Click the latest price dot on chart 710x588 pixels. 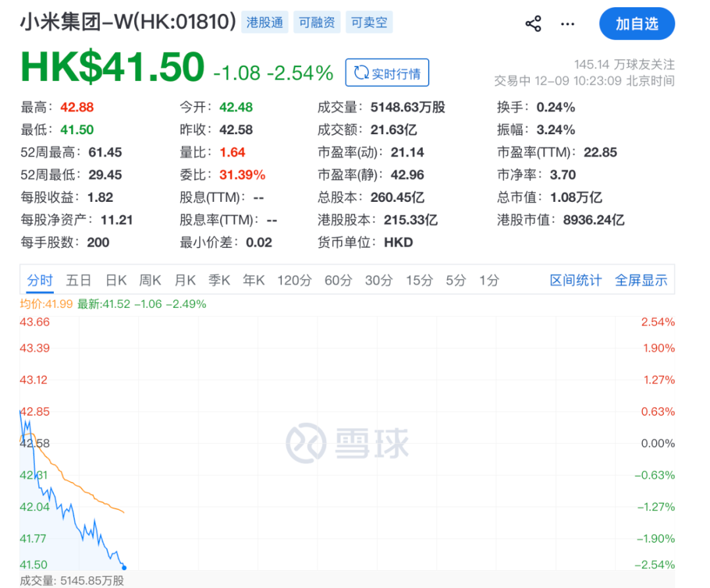pos(124,567)
